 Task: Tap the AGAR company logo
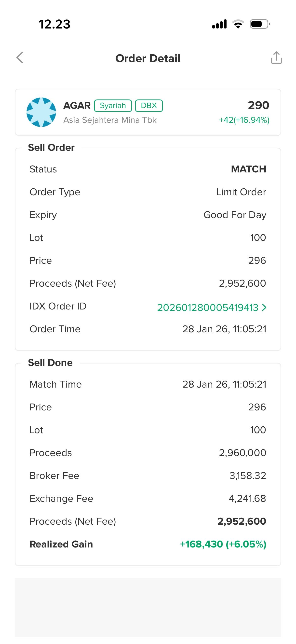point(41,112)
